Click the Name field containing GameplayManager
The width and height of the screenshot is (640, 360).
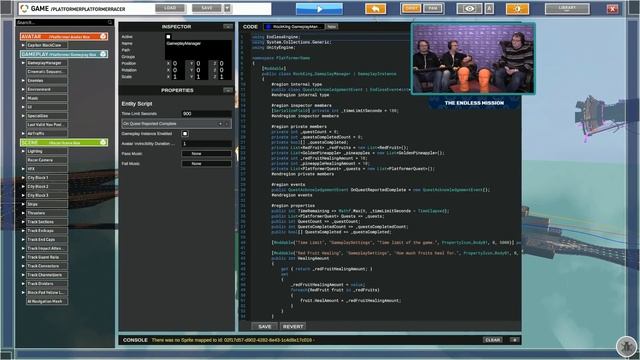[x=198, y=43]
